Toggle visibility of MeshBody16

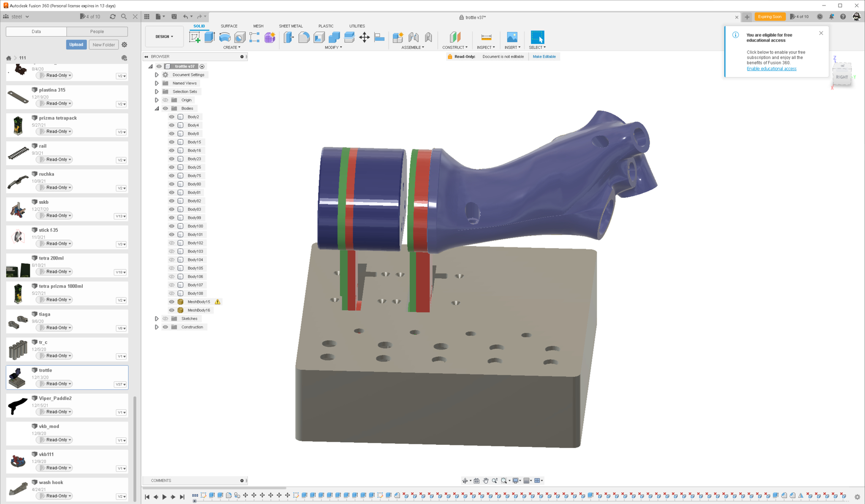click(x=171, y=310)
